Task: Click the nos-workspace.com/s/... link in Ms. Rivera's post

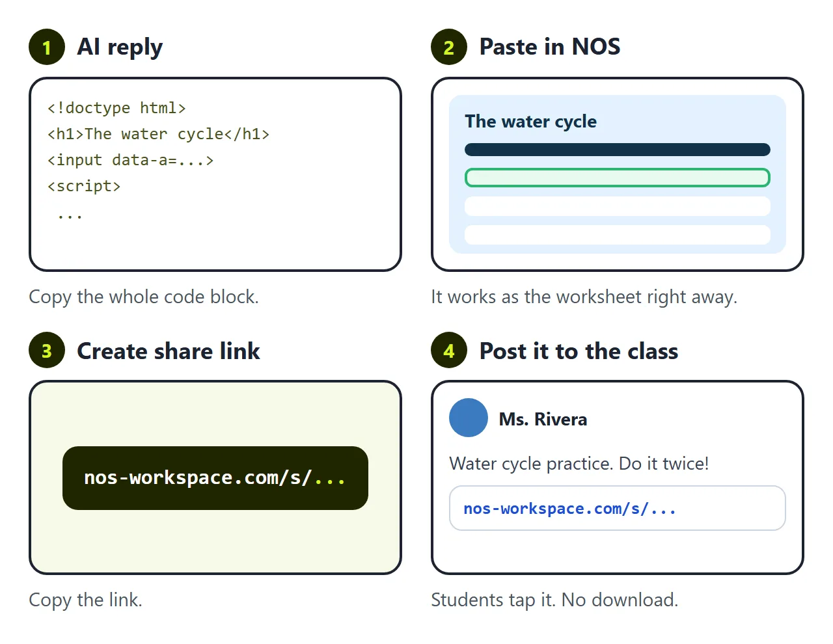Action: point(617,508)
